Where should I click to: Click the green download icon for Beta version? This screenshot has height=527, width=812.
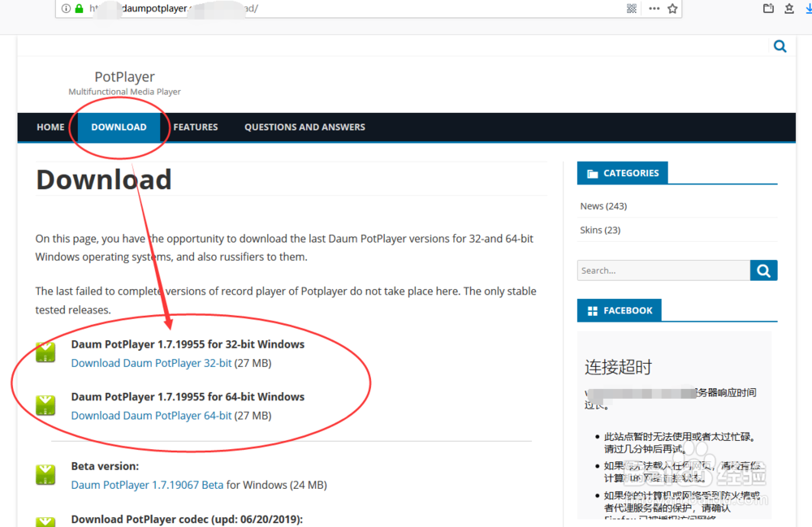[45, 475]
